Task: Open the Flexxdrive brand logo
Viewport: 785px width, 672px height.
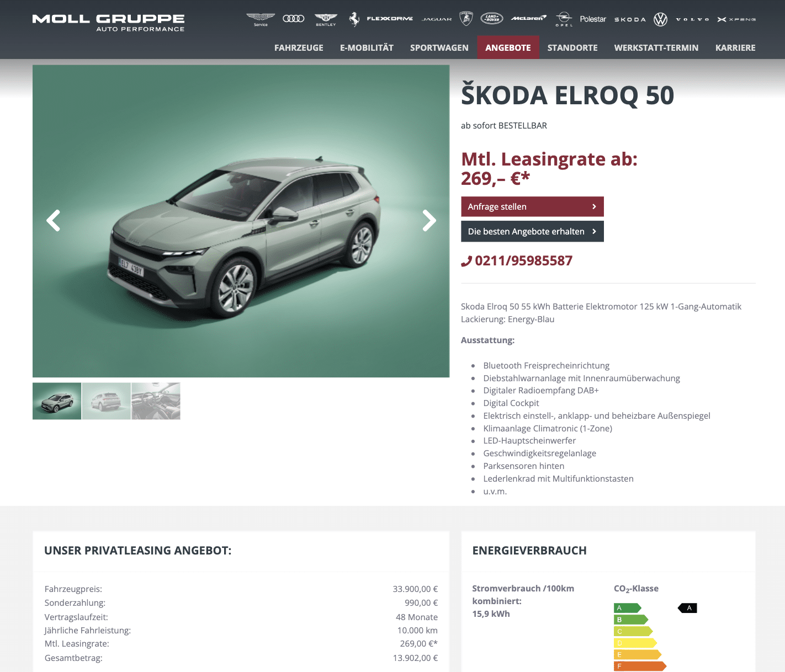Action: click(390, 19)
